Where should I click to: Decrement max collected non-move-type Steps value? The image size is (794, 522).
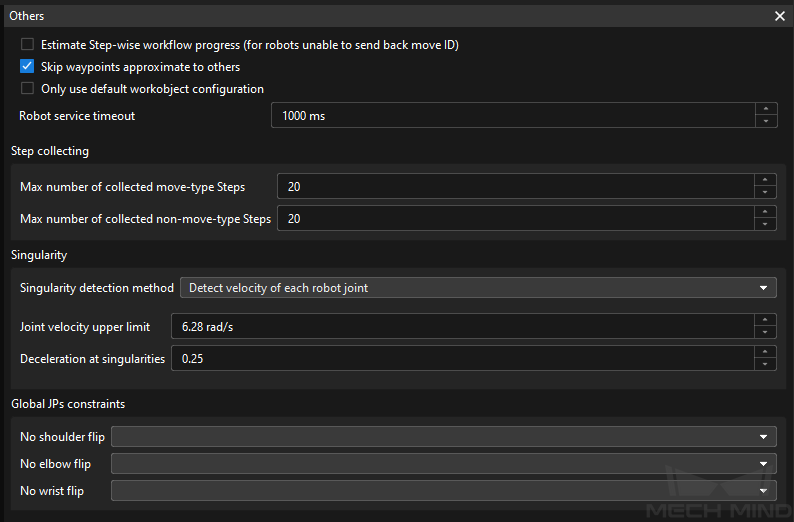click(765, 224)
